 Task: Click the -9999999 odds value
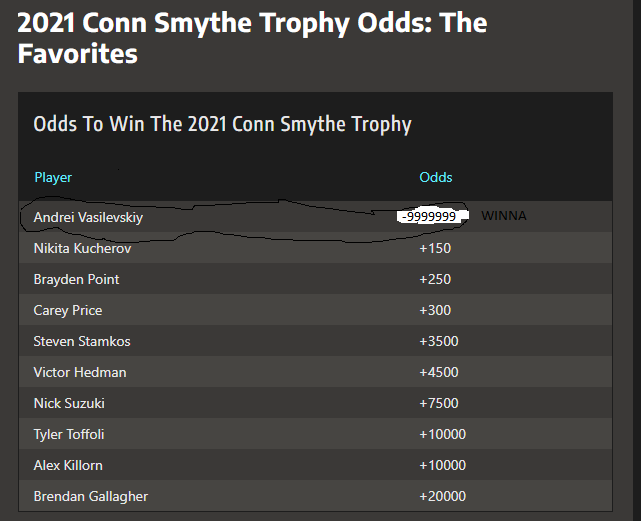[429, 216]
